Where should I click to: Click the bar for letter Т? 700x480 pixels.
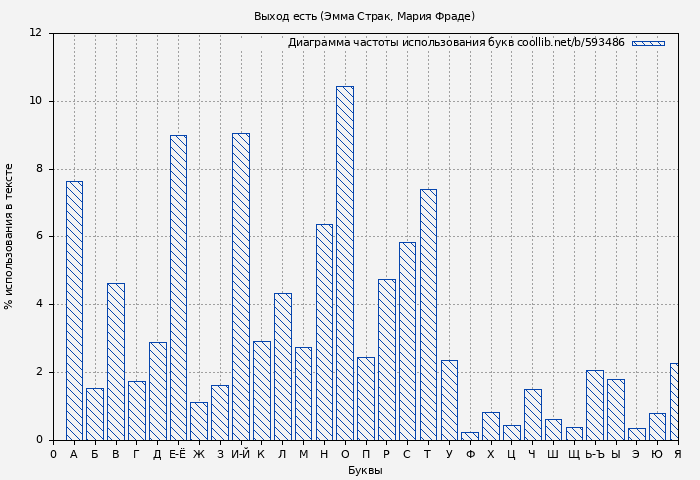tap(428, 314)
